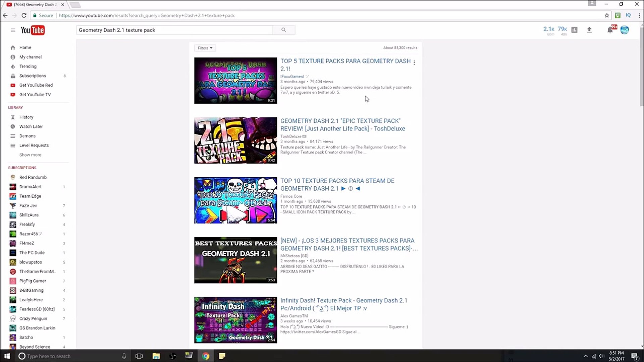The width and height of the screenshot is (644, 362).
Task: Go to Trending in the sidebar
Action: pyautogui.click(x=28, y=66)
